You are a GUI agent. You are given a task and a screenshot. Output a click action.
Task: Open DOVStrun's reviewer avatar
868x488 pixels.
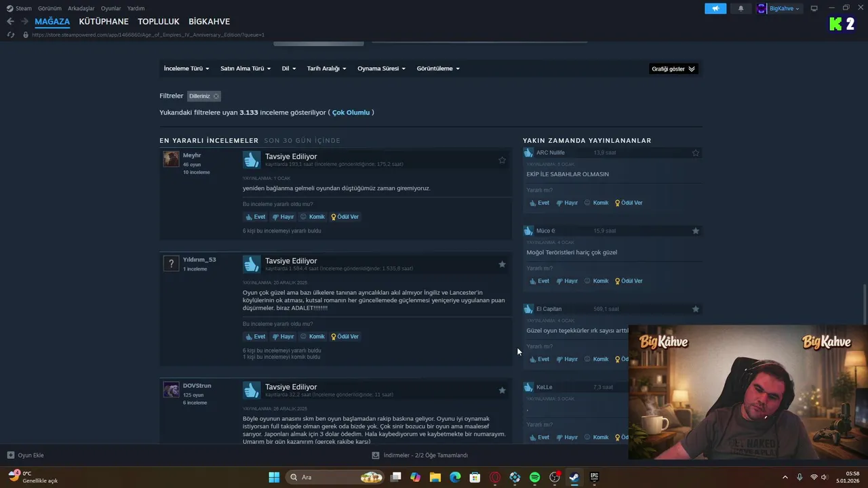pos(171,389)
